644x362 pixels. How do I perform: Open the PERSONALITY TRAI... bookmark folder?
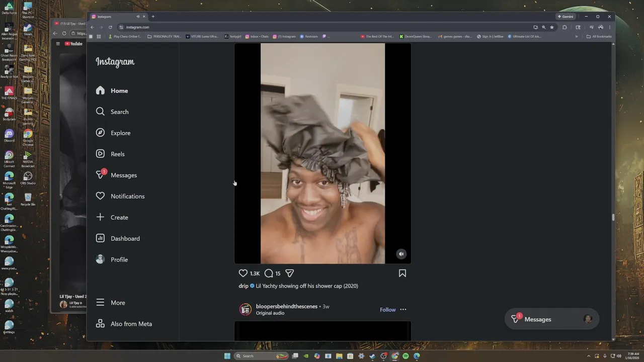tap(164, 36)
